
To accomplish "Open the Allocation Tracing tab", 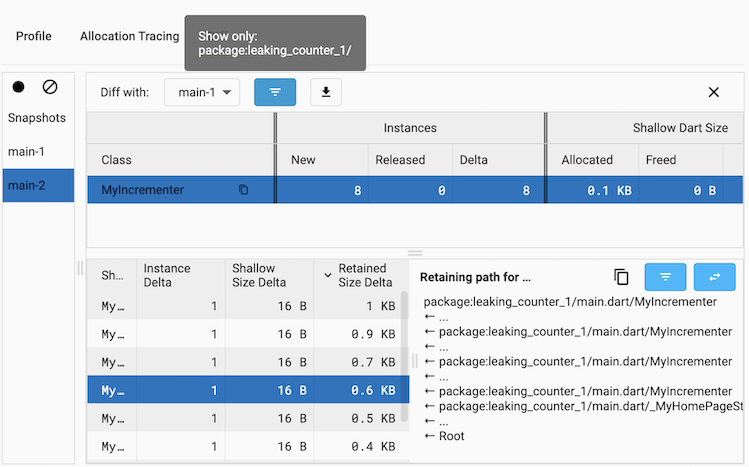I will pos(129,36).
